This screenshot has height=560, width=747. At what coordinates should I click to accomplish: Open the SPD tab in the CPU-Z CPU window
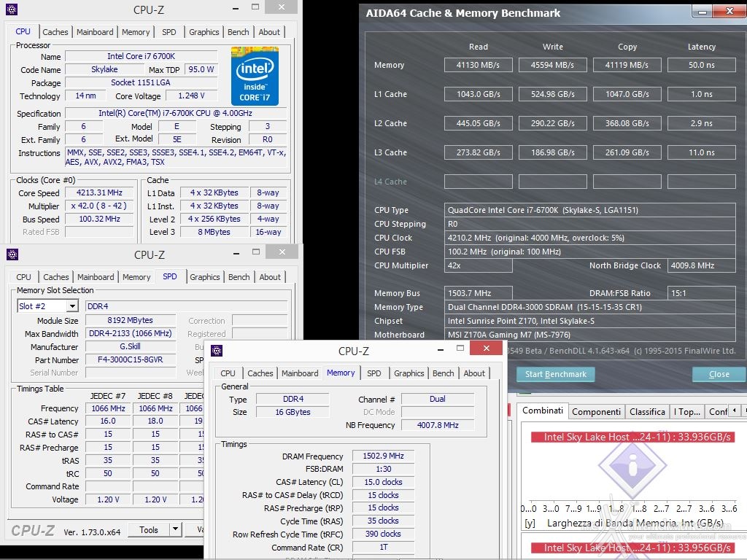(169, 32)
